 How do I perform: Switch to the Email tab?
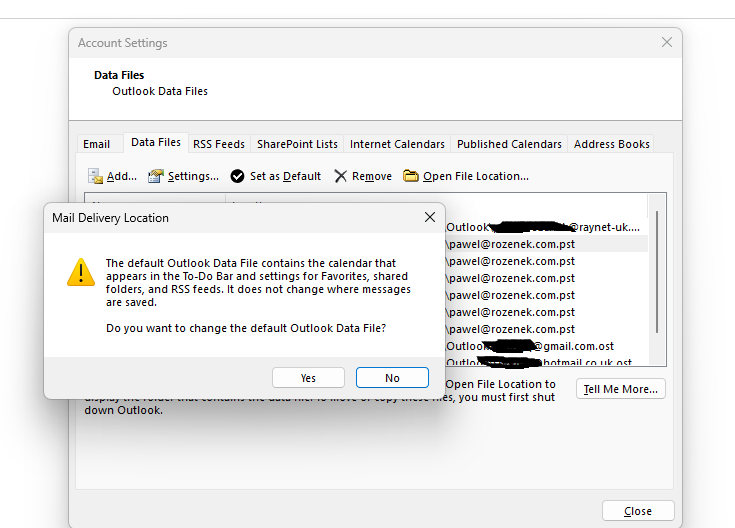pos(97,144)
